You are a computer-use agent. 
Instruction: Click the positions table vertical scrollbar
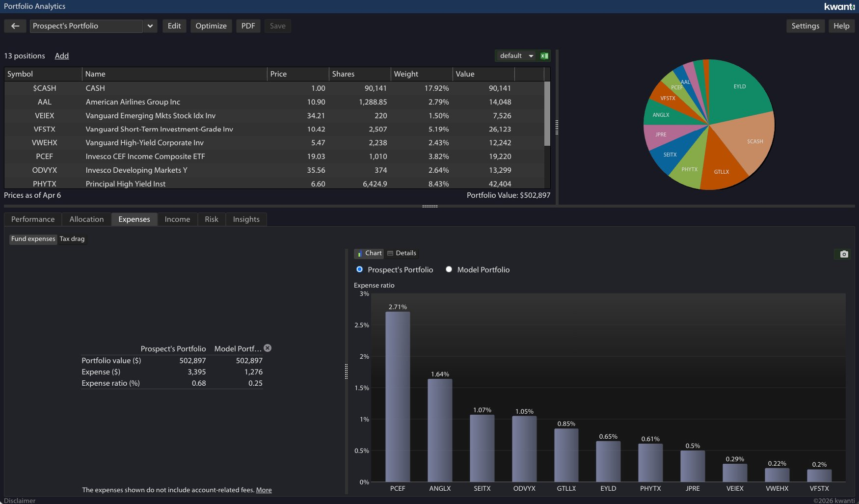547,114
